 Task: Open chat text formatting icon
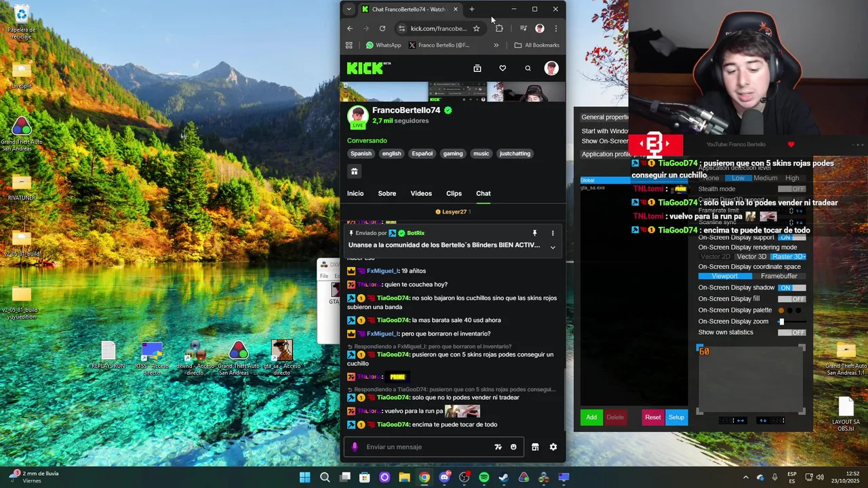pos(498,447)
